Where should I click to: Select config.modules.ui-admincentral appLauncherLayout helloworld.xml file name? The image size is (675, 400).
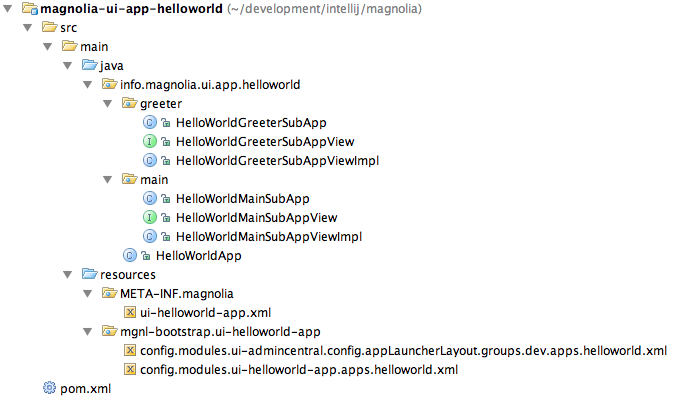(403, 350)
